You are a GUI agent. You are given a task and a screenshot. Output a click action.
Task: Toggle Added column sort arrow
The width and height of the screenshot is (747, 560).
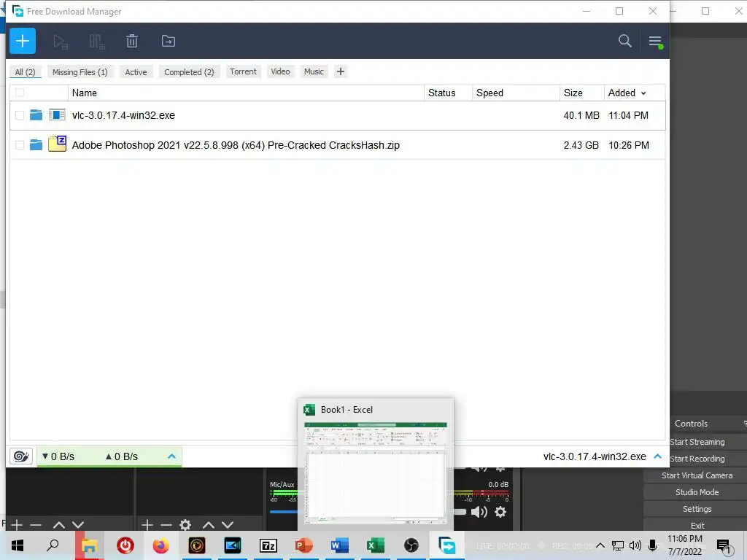point(643,93)
